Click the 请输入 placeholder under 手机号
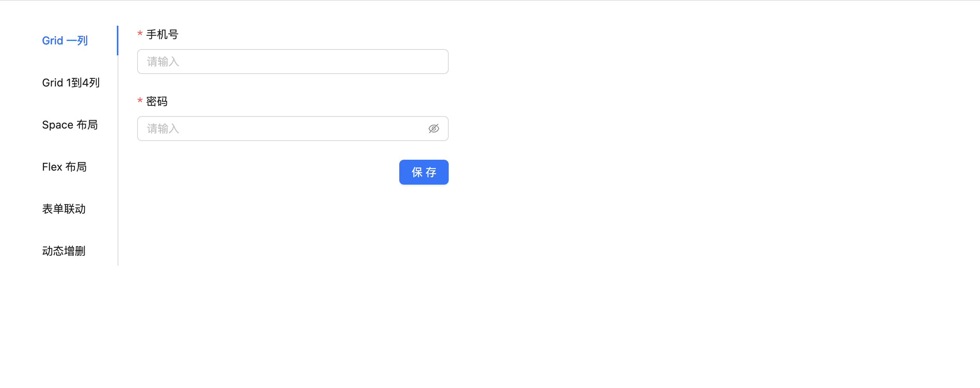Screen dimensions: 980x388 point(162,62)
